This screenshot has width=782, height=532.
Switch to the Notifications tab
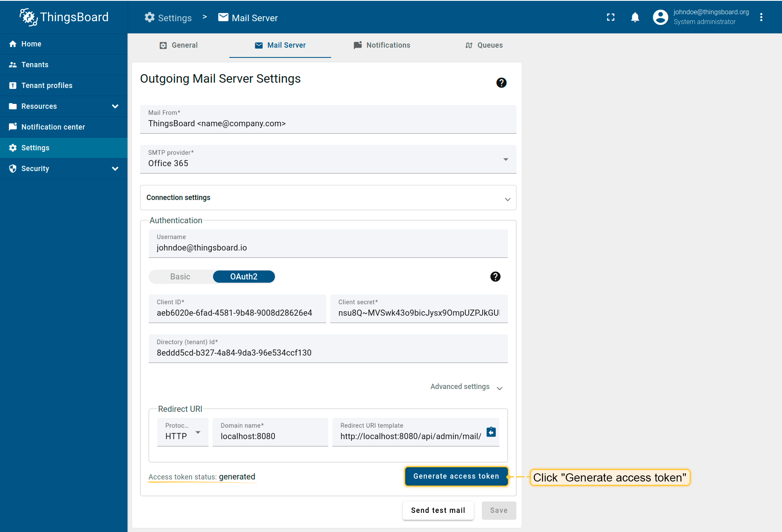(382, 45)
